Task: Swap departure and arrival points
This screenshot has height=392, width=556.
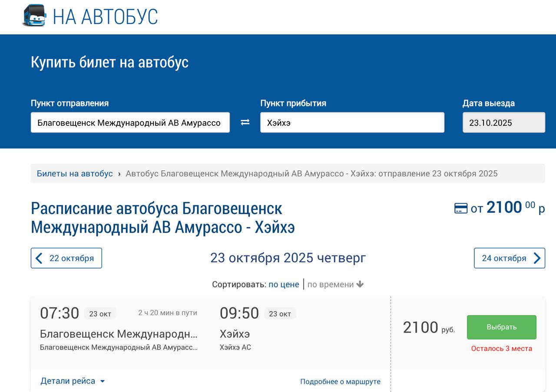Action: click(x=245, y=122)
